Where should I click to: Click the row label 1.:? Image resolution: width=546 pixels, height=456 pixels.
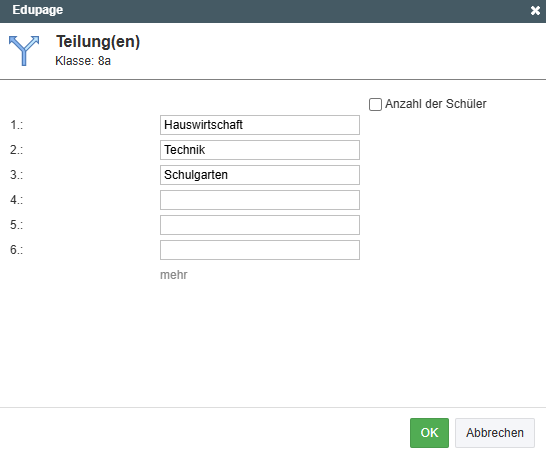coord(16,125)
